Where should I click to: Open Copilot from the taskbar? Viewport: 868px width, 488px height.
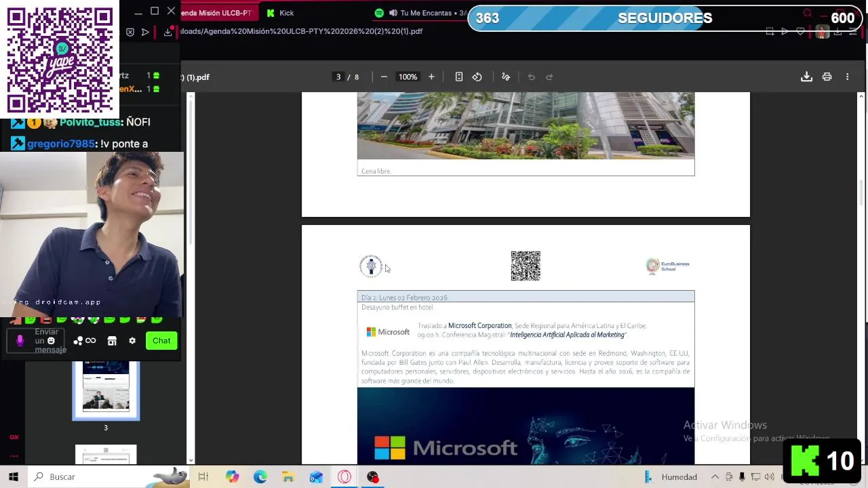(233, 477)
